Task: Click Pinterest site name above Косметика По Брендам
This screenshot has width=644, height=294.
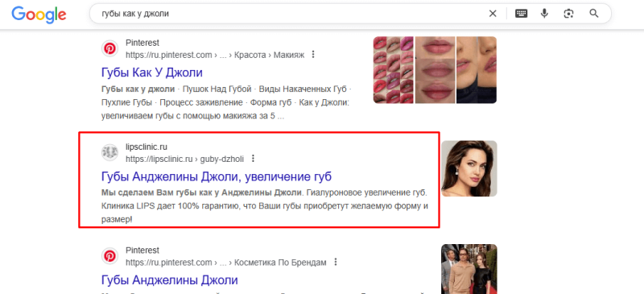Action: click(x=142, y=251)
